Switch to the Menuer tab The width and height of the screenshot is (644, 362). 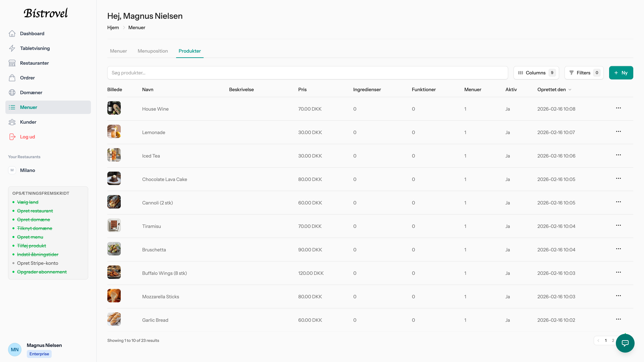tap(118, 51)
